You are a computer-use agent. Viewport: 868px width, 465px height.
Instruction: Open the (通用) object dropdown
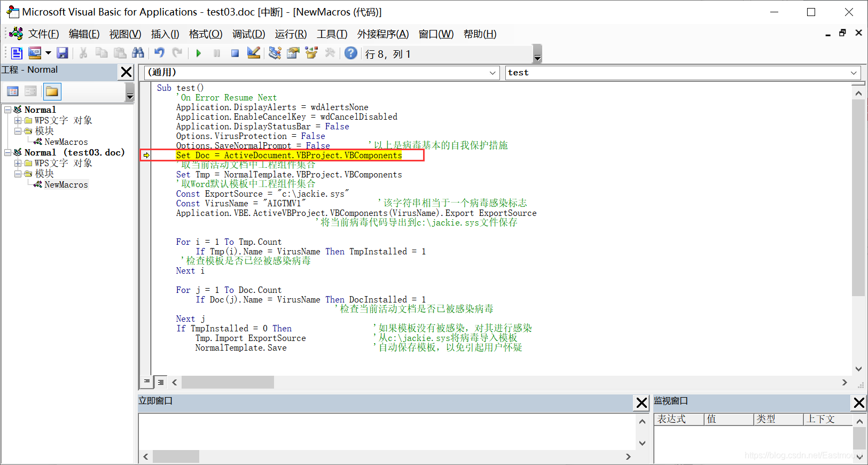pos(492,73)
